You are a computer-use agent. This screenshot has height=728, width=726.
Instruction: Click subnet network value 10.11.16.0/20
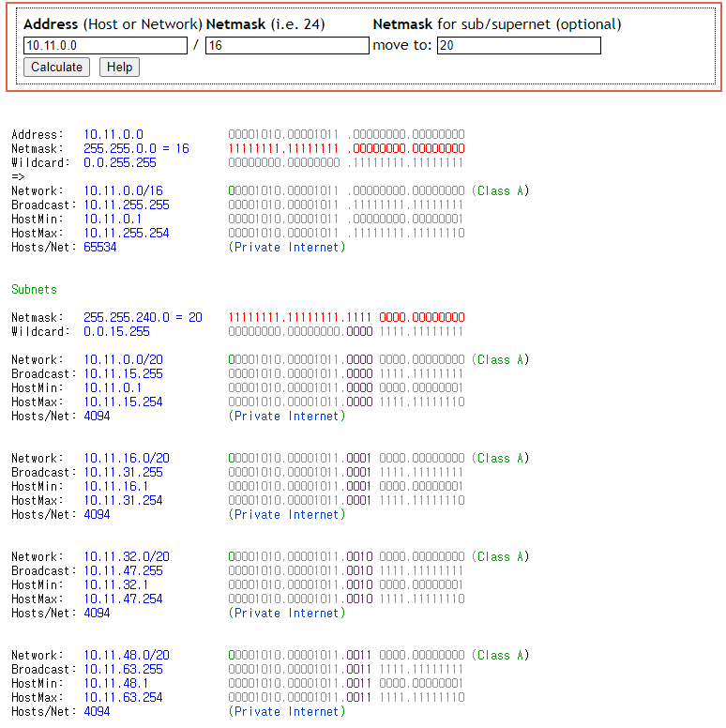127,458
